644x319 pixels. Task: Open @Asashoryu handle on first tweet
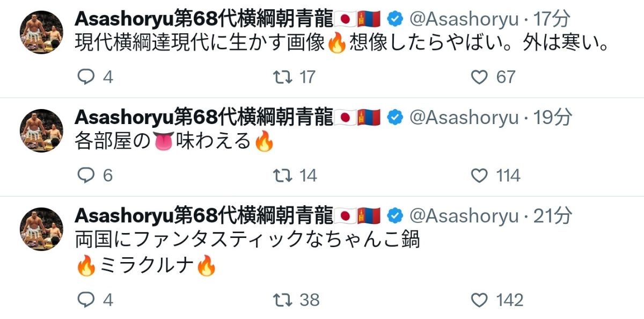(464, 19)
